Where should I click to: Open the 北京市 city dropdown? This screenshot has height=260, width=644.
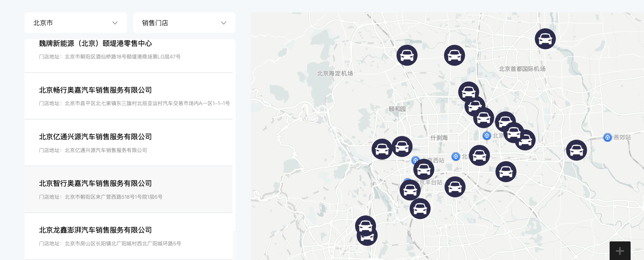click(x=76, y=23)
